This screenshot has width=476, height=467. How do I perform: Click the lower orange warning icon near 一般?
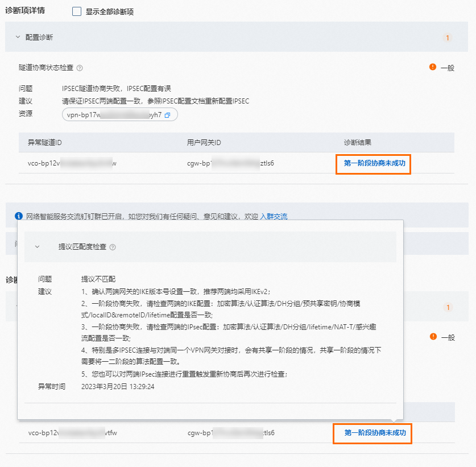433,337
